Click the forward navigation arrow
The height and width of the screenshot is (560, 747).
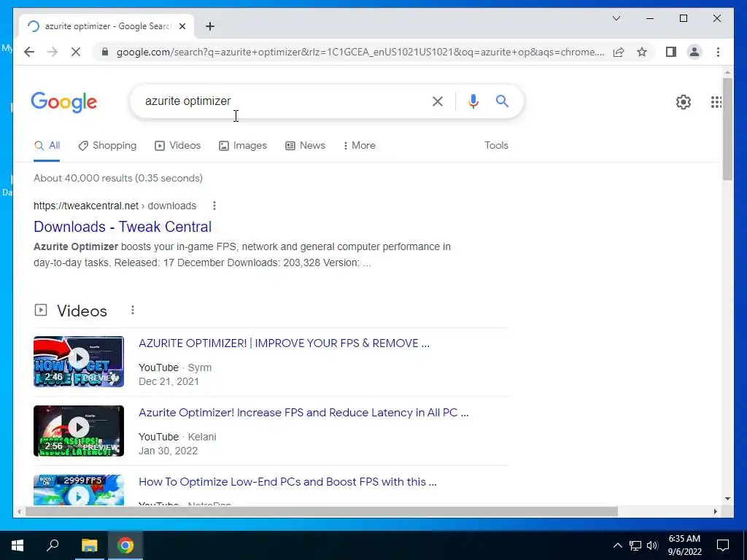pyautogui.click(x=53, y=52)
